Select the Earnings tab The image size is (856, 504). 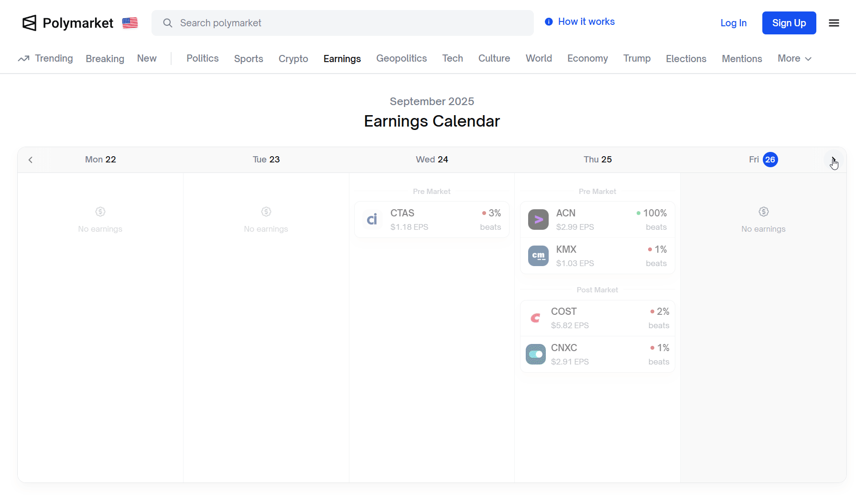pos(342,58)
